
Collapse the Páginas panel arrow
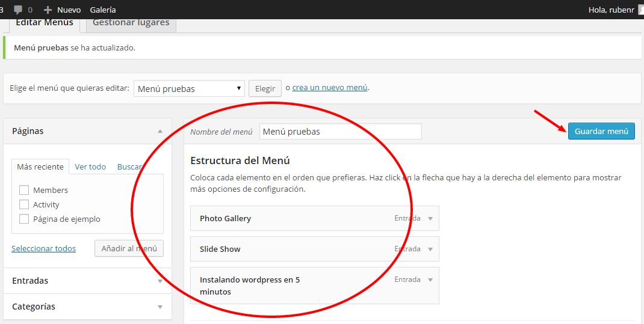click(x=159, y=131)
